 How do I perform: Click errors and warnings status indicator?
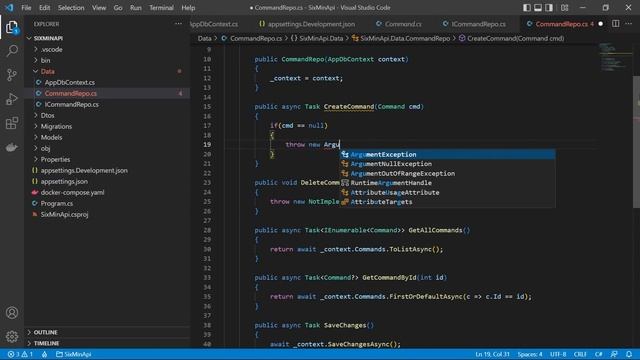tap(20, 354)
